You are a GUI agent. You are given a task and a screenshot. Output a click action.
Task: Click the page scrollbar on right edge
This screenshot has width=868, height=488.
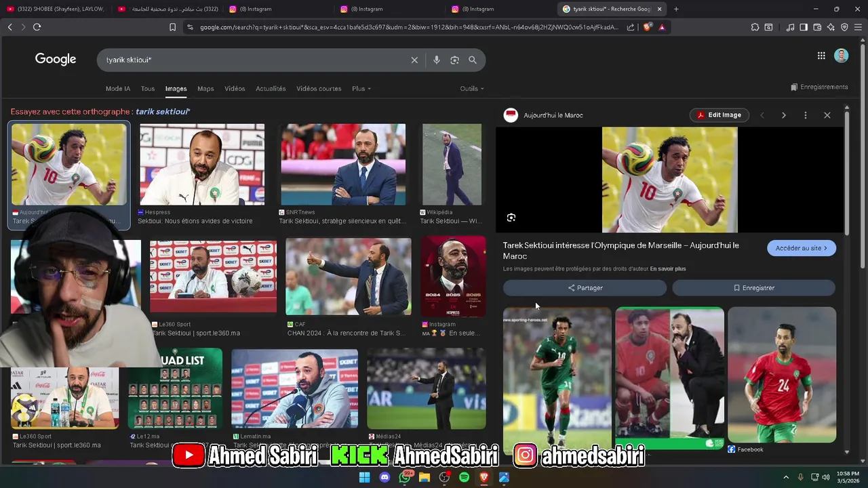point(863,156)
